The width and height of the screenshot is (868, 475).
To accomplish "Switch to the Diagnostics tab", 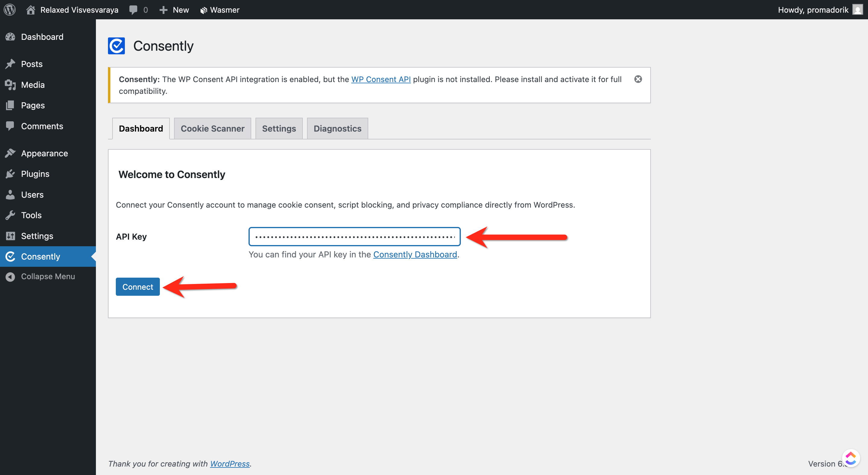I will [337, 129].
